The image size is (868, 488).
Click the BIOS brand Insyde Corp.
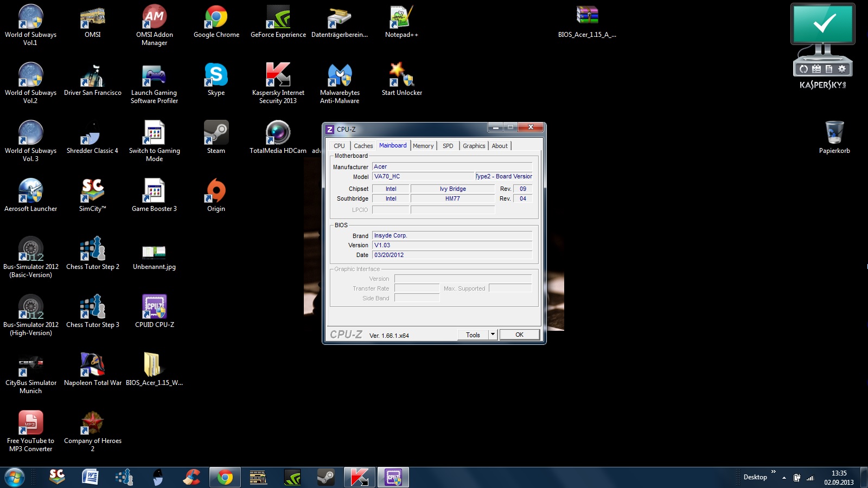452,235
